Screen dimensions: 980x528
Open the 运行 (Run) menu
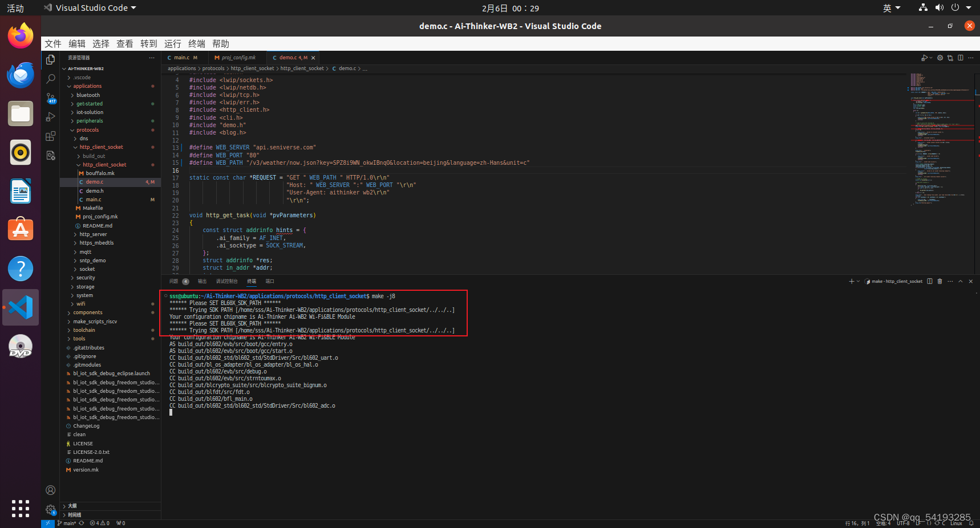tap(173, 44)
